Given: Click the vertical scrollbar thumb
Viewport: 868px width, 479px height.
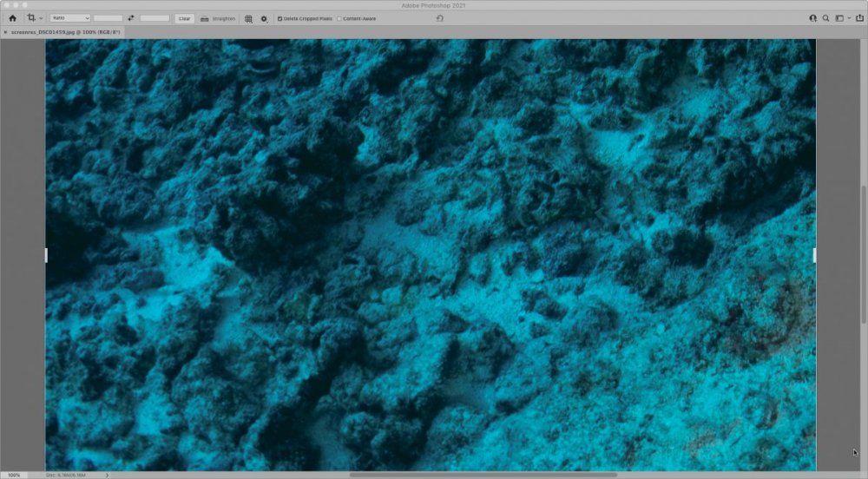Looking at the screenshot, I should 863,254.
